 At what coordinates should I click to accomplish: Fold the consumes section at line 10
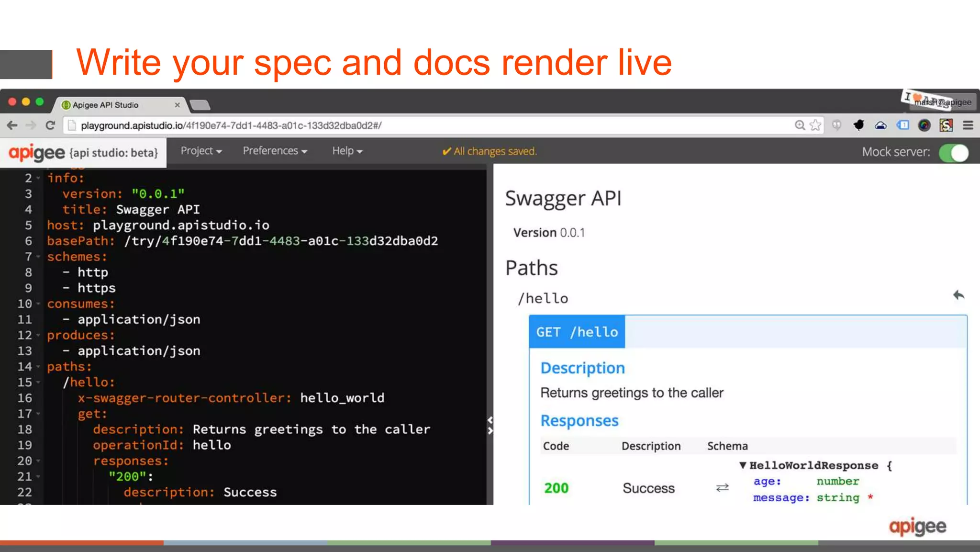click(38, 304)
